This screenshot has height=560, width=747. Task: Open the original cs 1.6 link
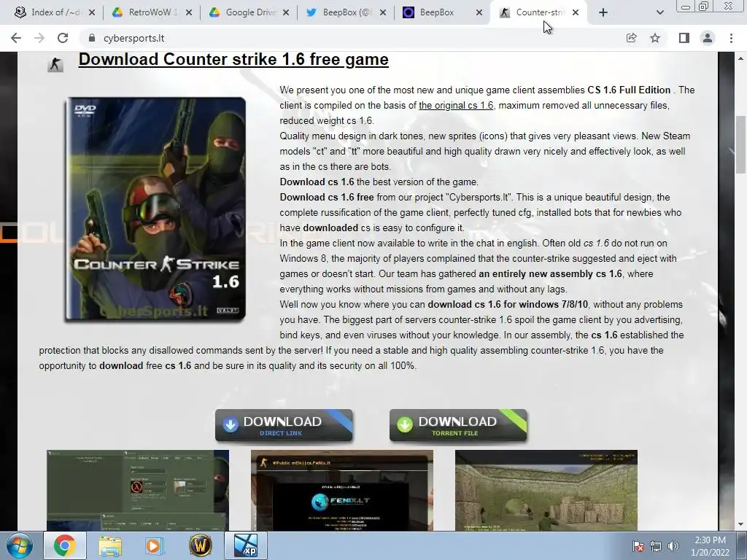click(456, 105)
